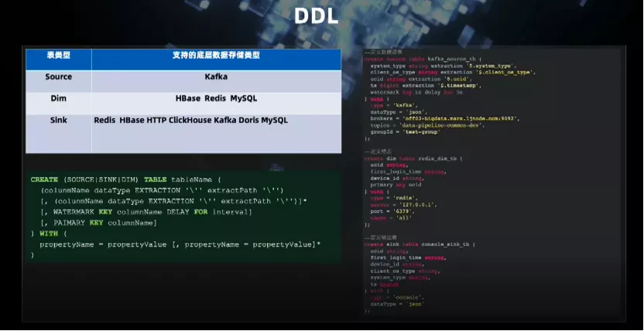Click the "[, PAIMARY KEY columnName]" line

(x=98, y=223)
